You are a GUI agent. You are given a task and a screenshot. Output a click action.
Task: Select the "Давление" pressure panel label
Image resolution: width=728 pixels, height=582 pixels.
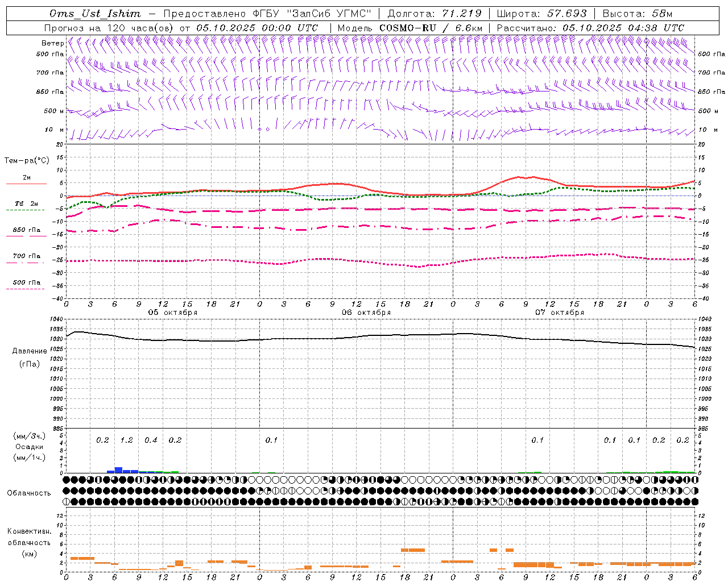tap(30, 351)
